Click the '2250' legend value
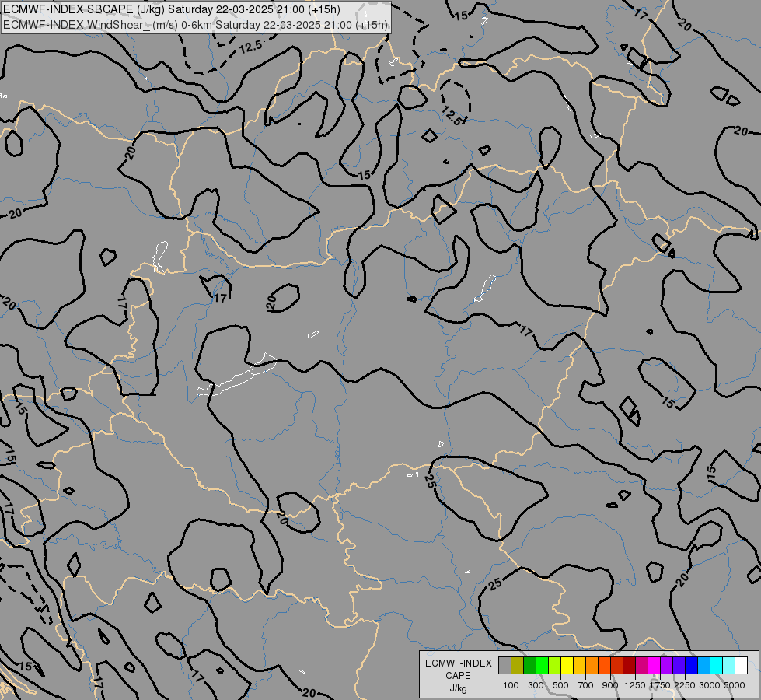The height and width of the screenshot is (700, 761). click(685, 685)
